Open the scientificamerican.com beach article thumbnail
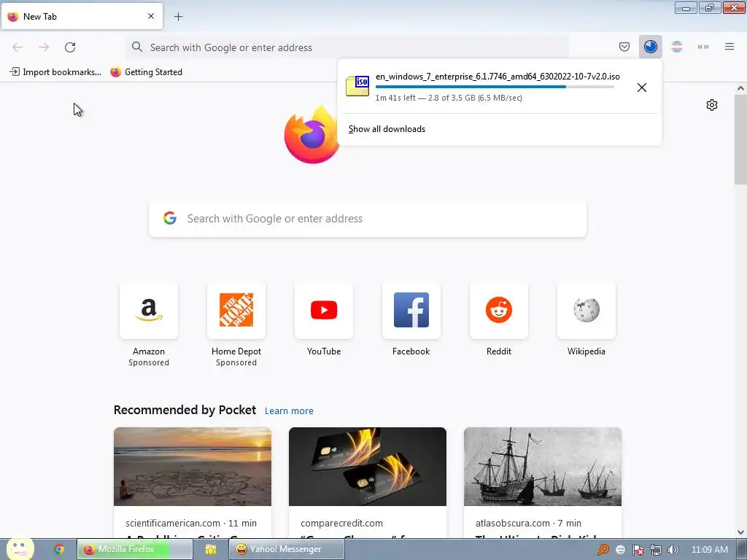The height and width of the screenshot is (560, 747). click(193, 467)
